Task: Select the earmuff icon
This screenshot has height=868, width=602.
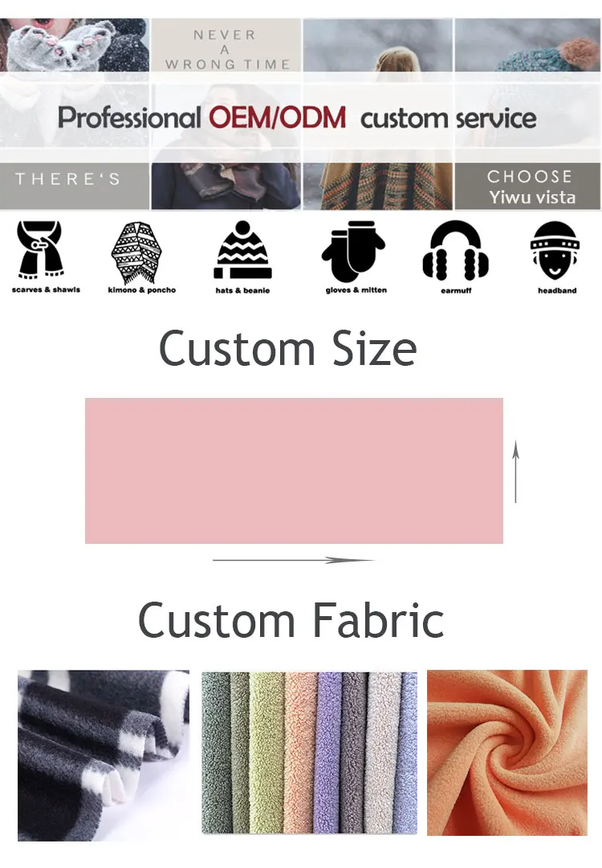Action: 455,251
